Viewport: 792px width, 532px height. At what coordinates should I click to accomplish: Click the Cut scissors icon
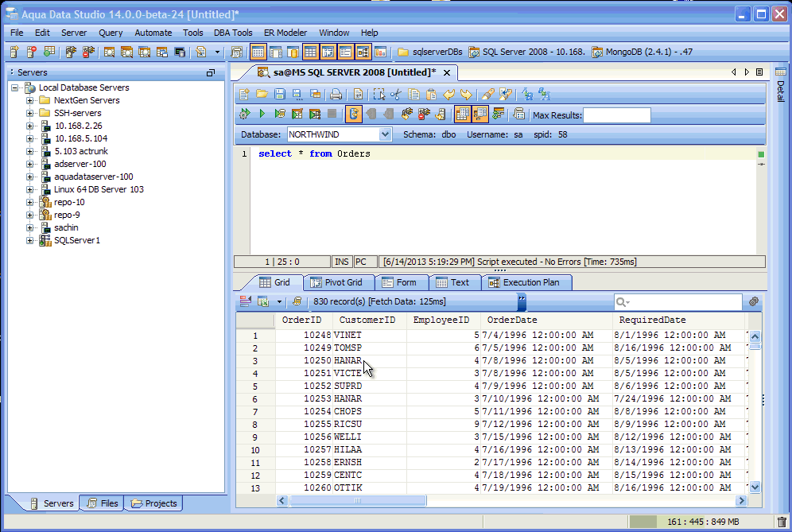[x=396, y=94]
